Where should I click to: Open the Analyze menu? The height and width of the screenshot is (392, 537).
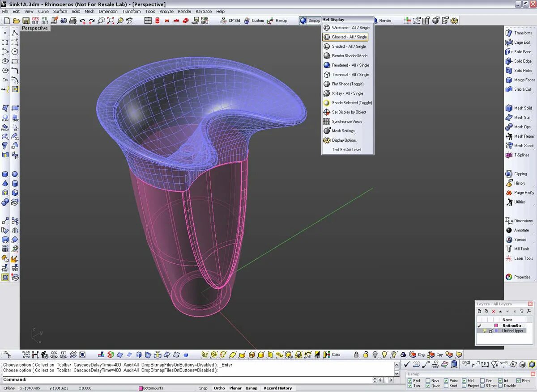(x=166, y=11)
